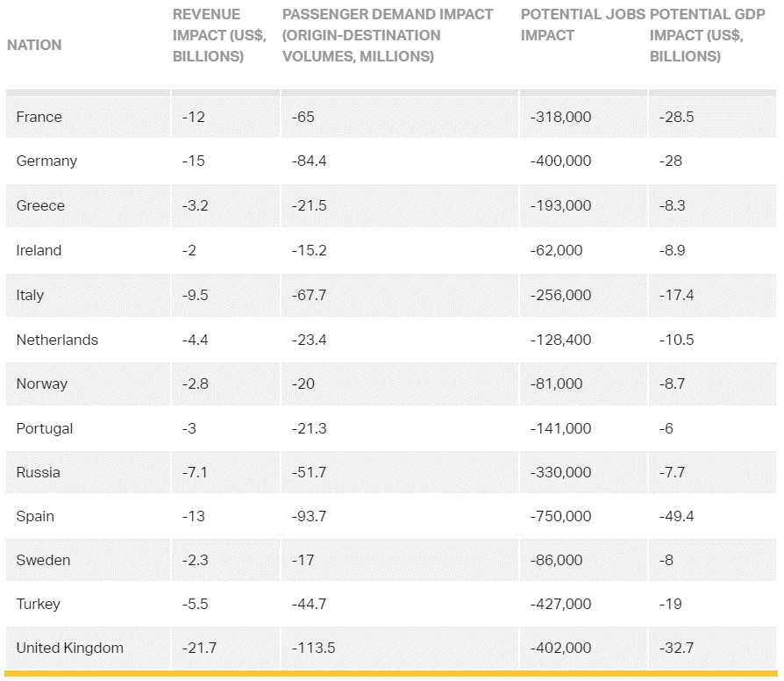
Task: Select the Russia nation cell
Action: pyautogui.click(x=38, y=472)
